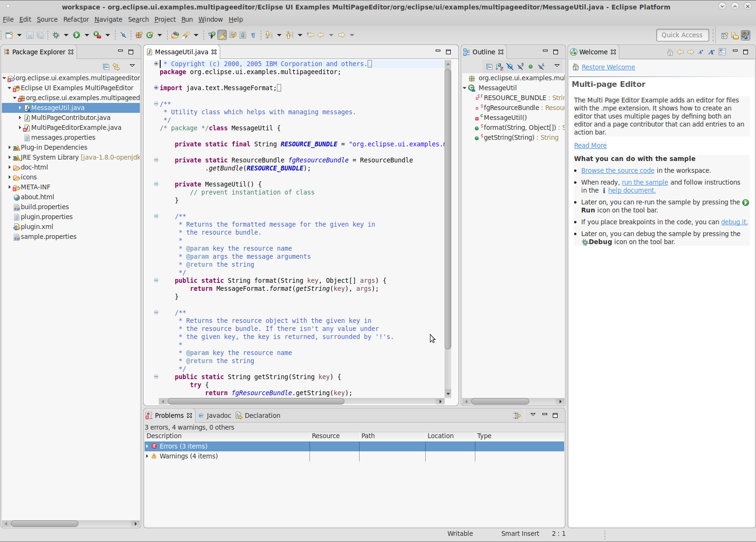
Task: Click the debug it link
Action: click(734, 222)
